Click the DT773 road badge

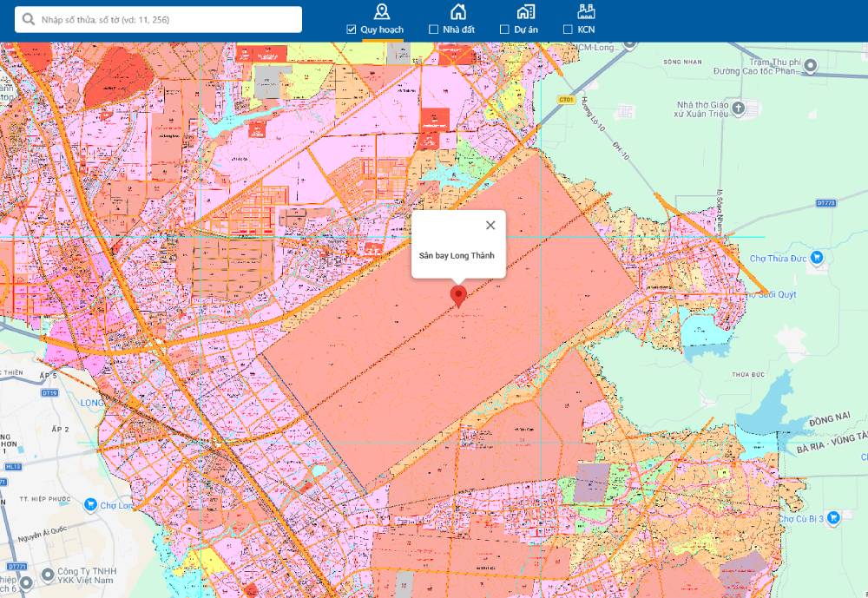pos(826,203)
